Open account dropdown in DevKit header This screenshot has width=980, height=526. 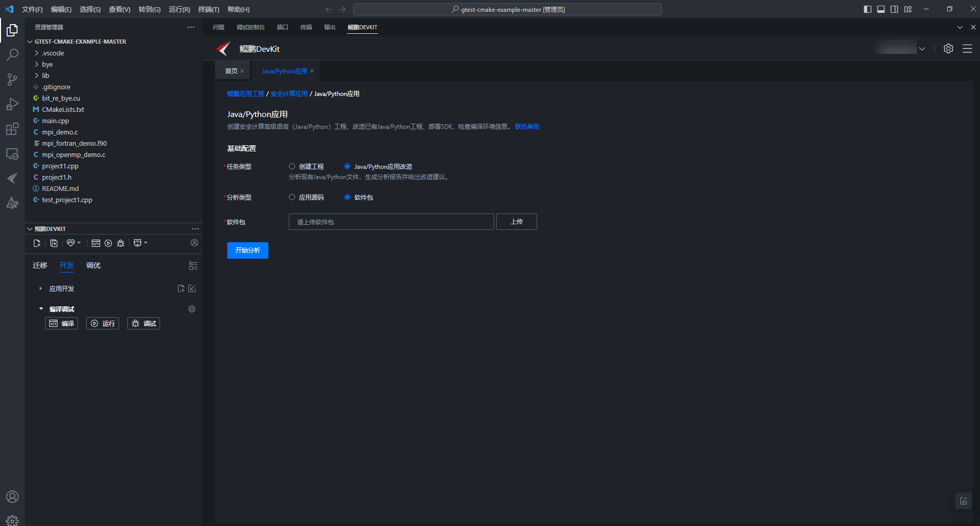click(922, 49)
